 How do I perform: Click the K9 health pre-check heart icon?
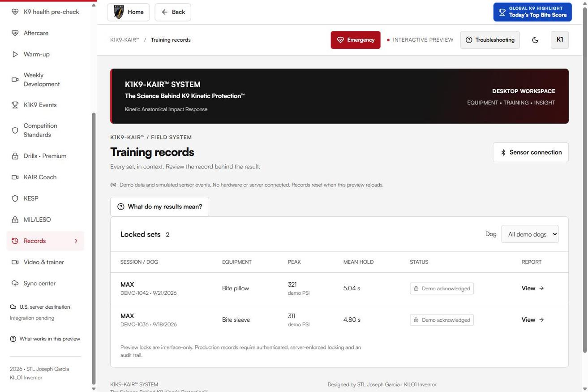point(15,12)
